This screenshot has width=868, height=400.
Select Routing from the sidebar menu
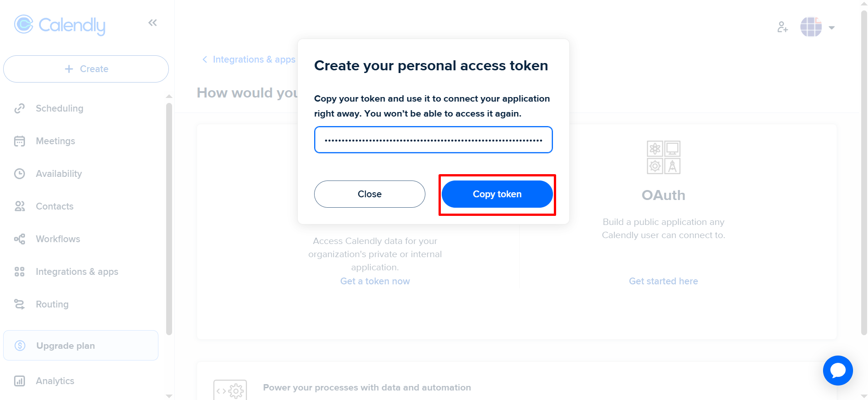point(52,304)
